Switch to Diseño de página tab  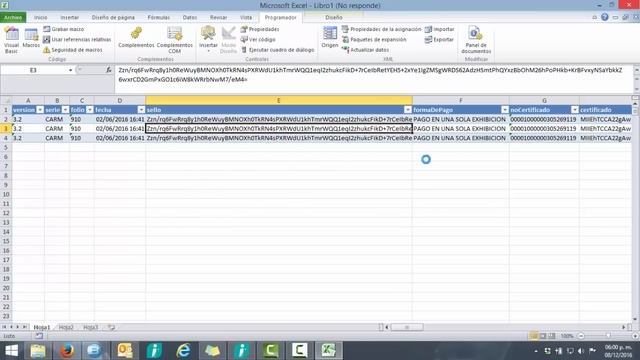(x=113, y=18)
